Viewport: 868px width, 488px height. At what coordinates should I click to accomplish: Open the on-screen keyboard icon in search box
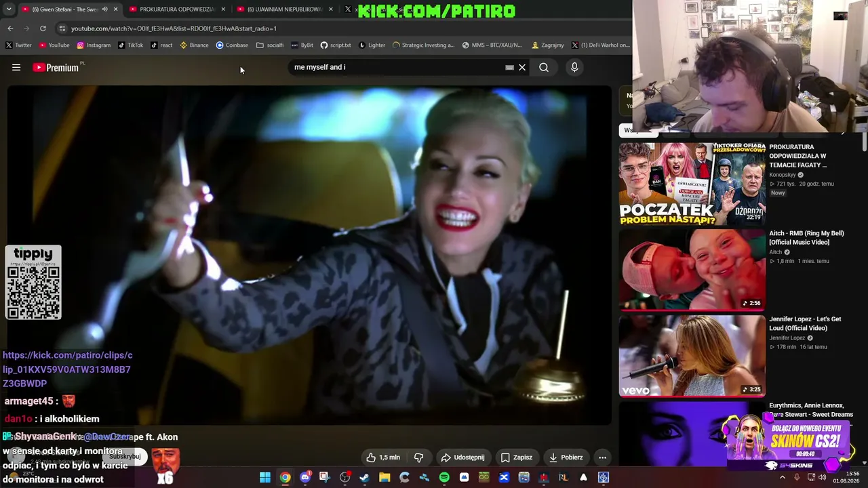coord(509,67)
